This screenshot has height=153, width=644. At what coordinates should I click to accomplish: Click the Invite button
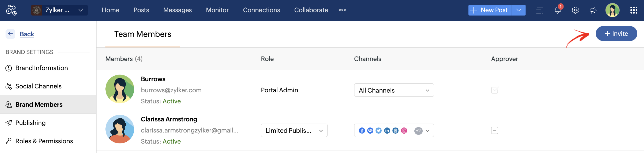(x=616, y=34)
